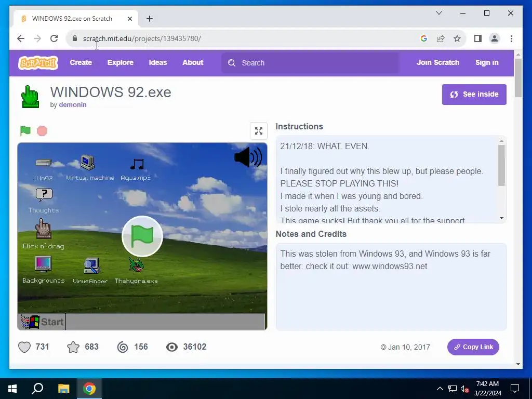
Task: Click the browser back arrow
Action: pos(21,38)
